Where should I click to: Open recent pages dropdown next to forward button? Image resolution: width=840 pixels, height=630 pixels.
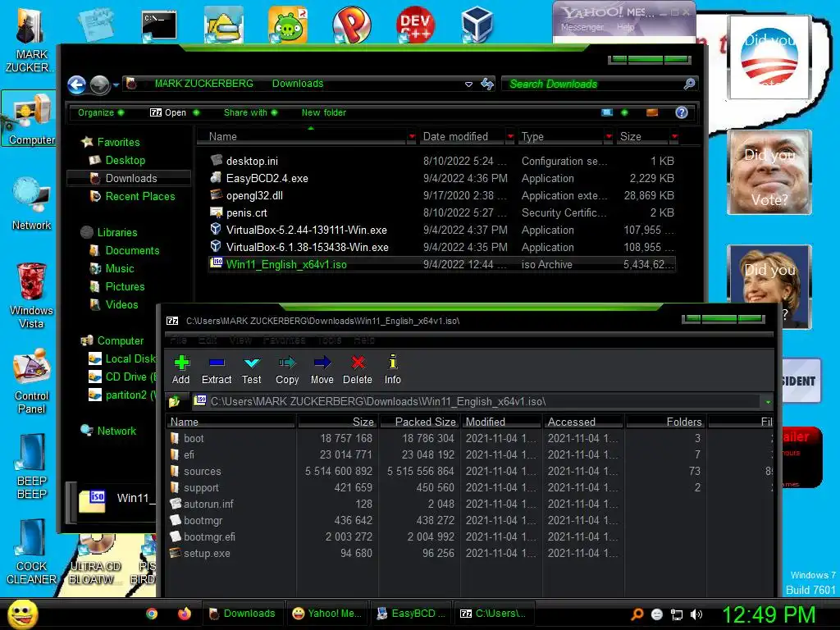116,84
